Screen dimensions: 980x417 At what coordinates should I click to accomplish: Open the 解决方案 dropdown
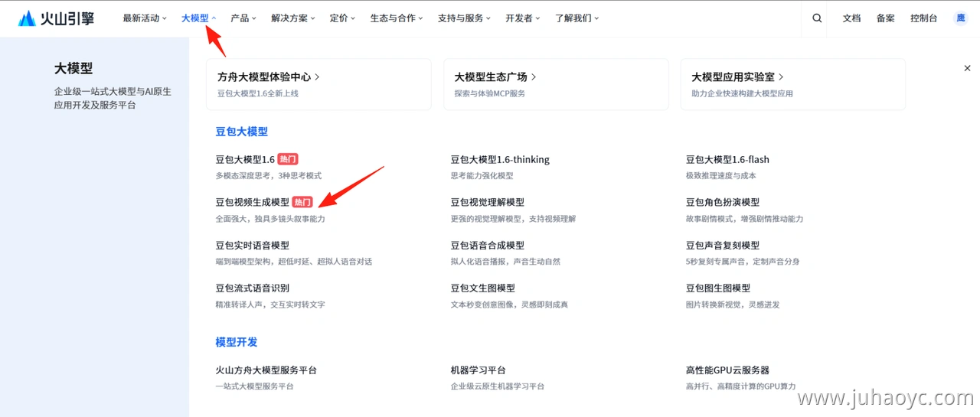(x=293, y=18)
